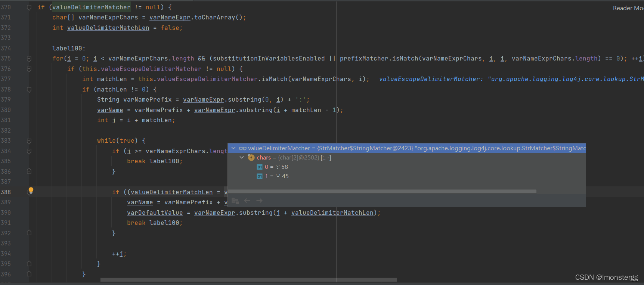The width and height of the screenshot is (644, 285).
Task: Click varNameExpr.toCharArray() on line 371
Action: coord(196,18)
